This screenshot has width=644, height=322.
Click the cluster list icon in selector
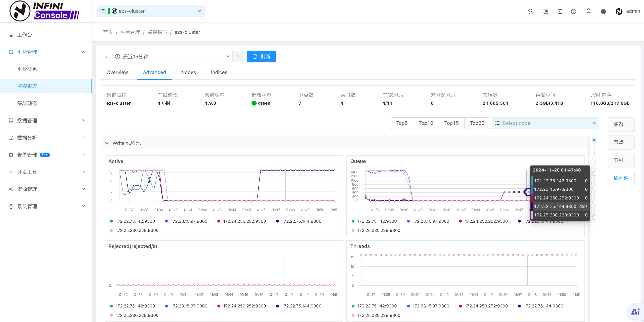pos(102,11)
